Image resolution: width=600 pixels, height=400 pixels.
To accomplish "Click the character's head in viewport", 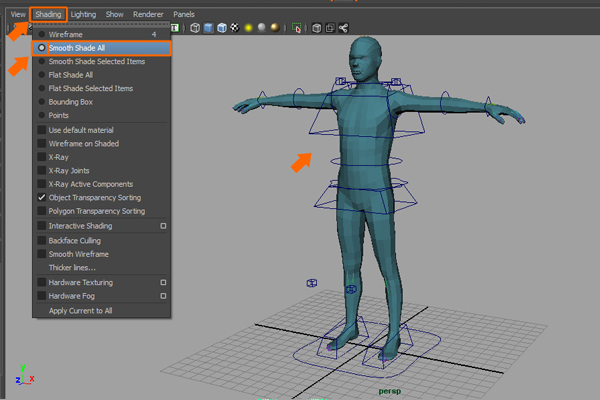I will [x=365, y=58].
